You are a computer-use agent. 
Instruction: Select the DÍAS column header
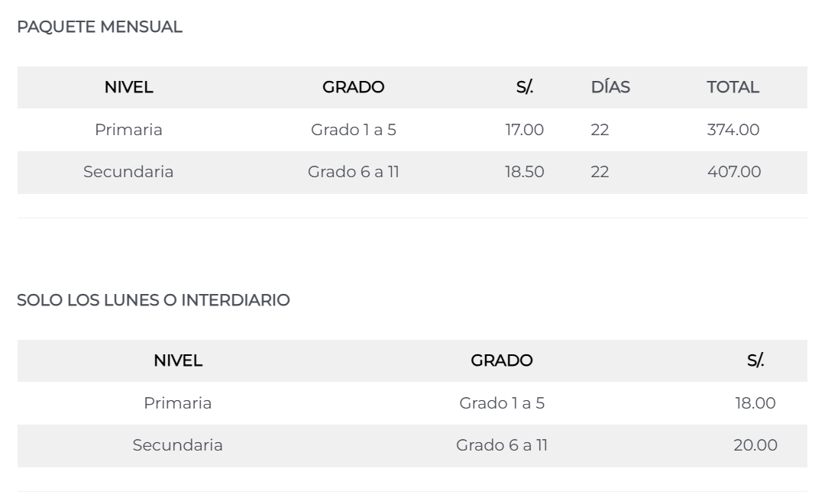(x=610, y=87)
